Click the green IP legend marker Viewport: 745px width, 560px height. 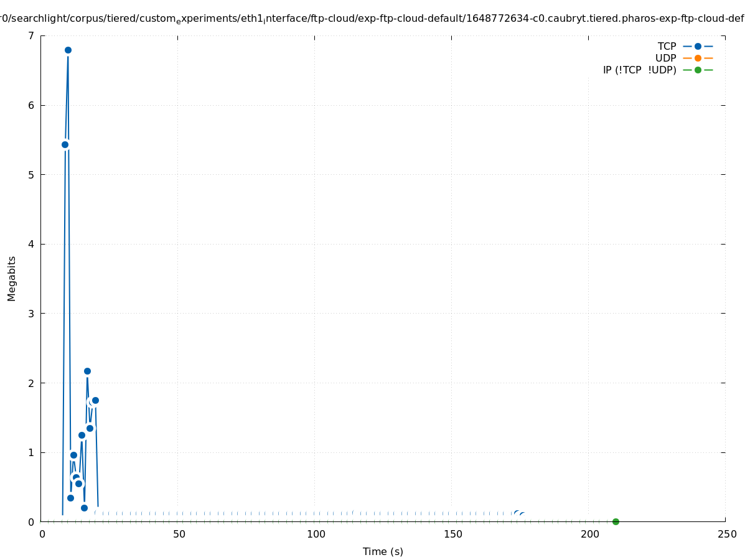point(698,70)
